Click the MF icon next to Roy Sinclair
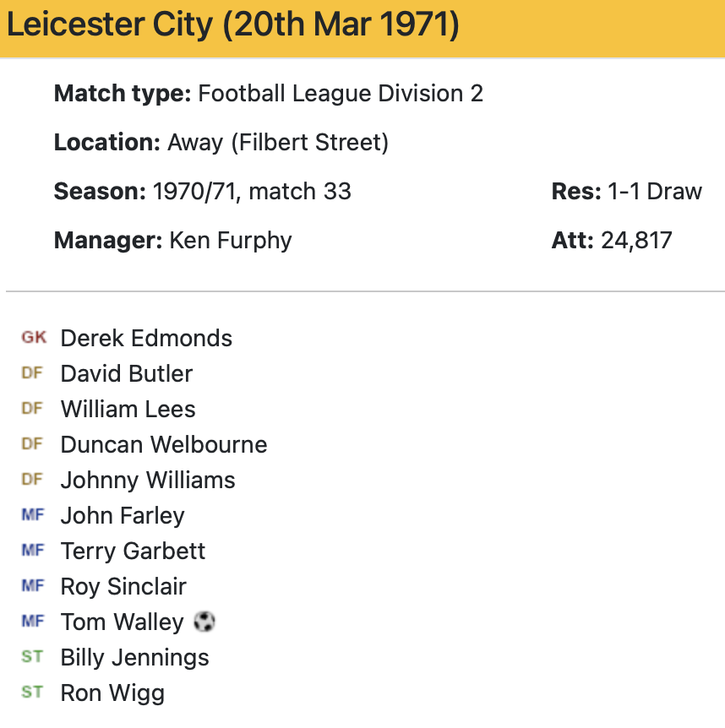 32,586
